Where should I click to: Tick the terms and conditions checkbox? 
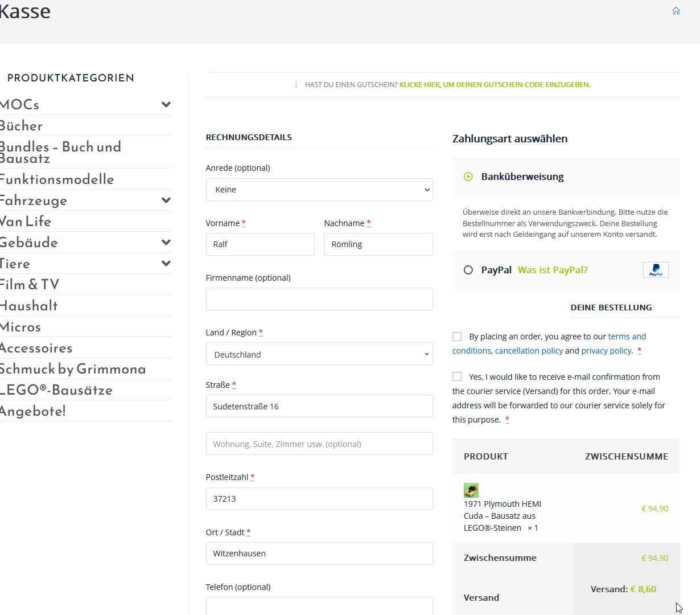(x=457, y=337)
